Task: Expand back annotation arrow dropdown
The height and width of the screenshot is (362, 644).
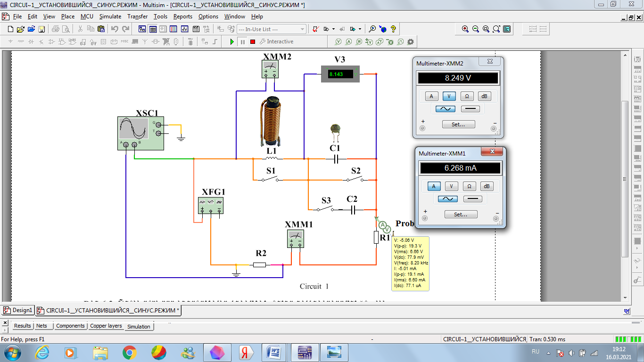Action: point(333,29)
